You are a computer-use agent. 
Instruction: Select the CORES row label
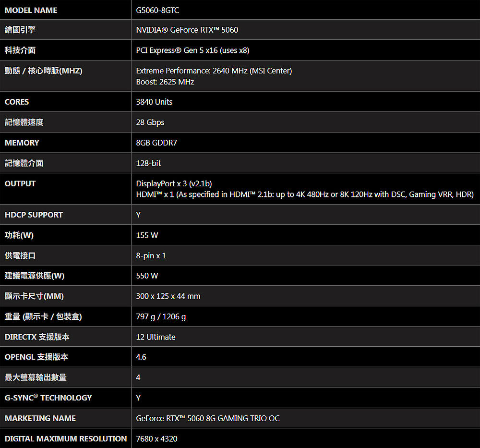click(17, 102)
